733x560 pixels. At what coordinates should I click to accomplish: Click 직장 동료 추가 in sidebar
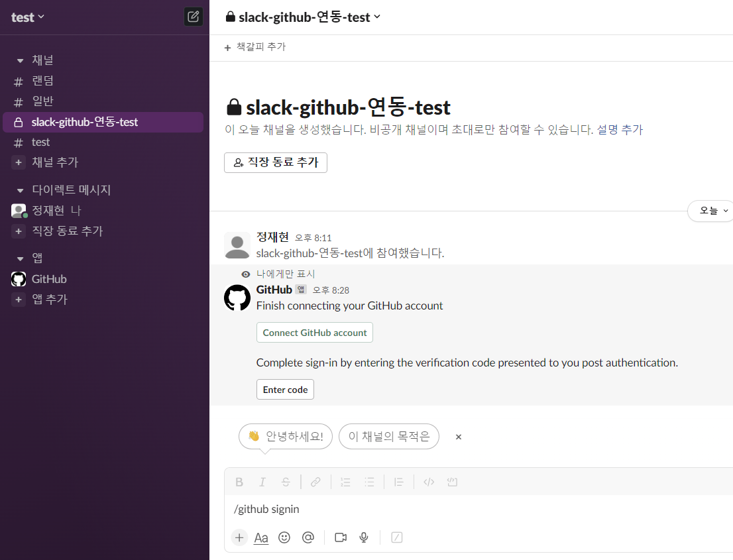pyautogui.click(x=67, y=231)
